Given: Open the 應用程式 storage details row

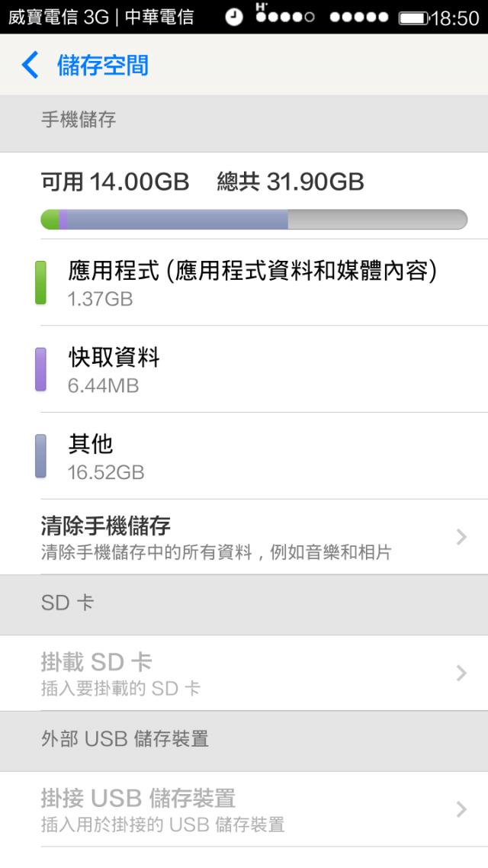Looking at the screenshot, I should (244, 282).
